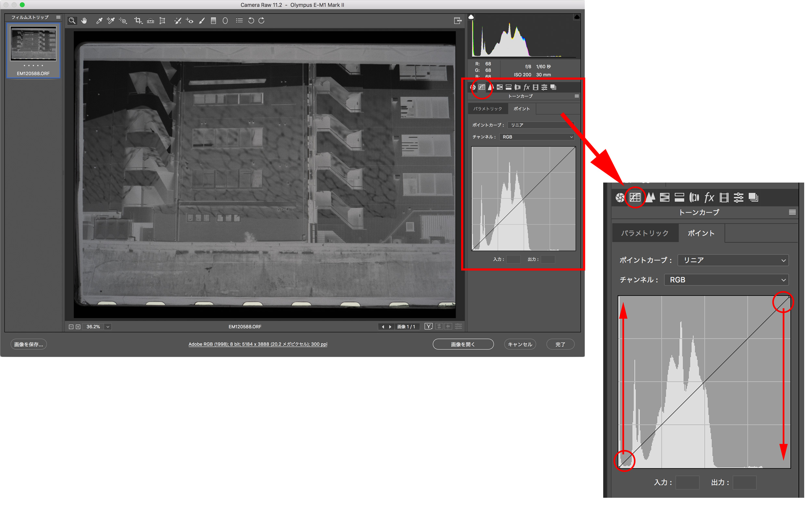Choose the Graduated Filter tool
This screenshot has width=812, height=508.
pyautogui.click(x=213, y=21)
